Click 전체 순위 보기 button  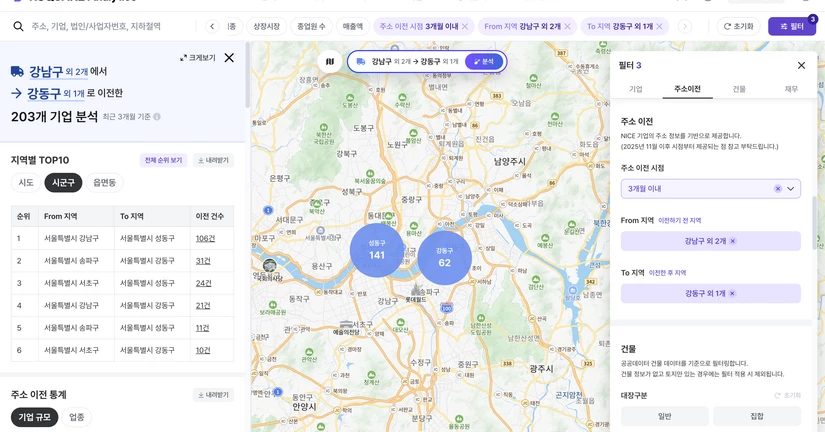click(x=163, y=160)
